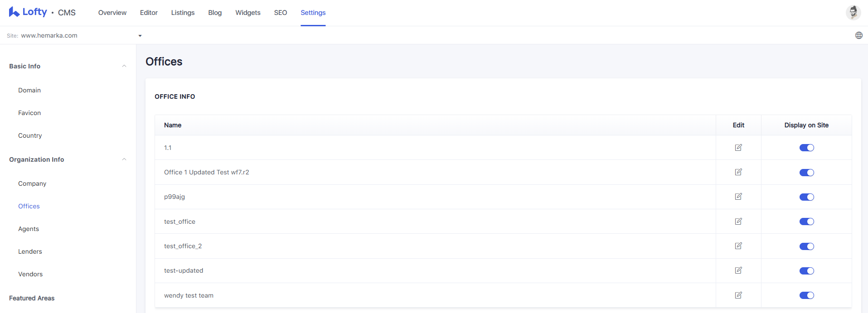Open the Widgets tab
Screen dimensions: 868x313
248,13
